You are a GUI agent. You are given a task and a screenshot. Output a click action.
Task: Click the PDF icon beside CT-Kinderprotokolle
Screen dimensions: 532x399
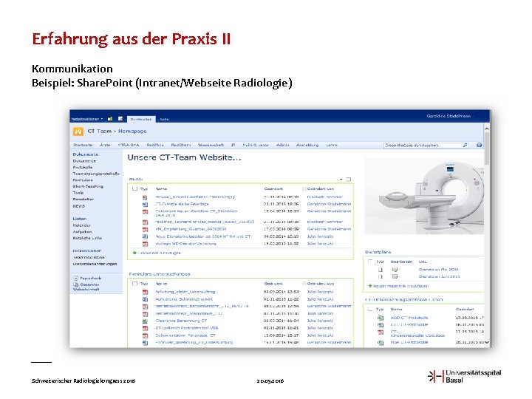(381, 332)
